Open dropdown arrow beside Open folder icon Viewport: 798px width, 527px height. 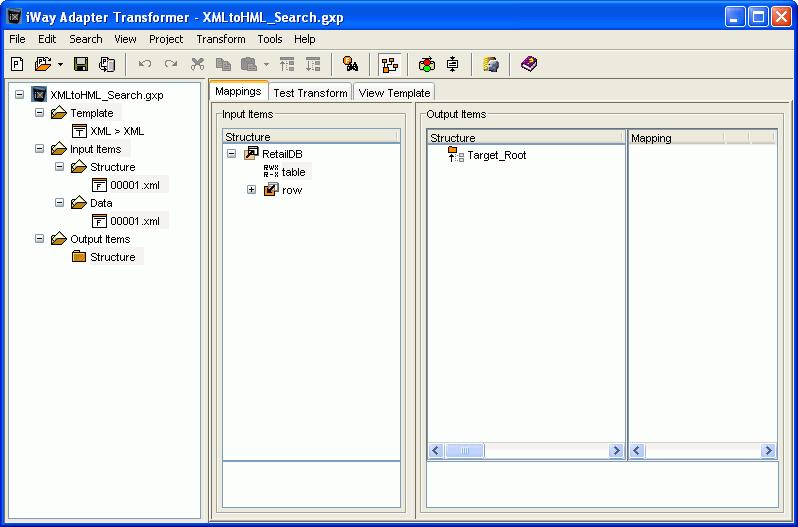(x=60, y=65)
